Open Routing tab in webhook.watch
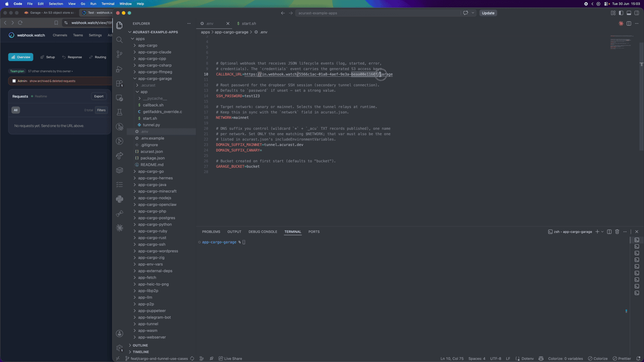The image size is (644, 362). (98, 57)
